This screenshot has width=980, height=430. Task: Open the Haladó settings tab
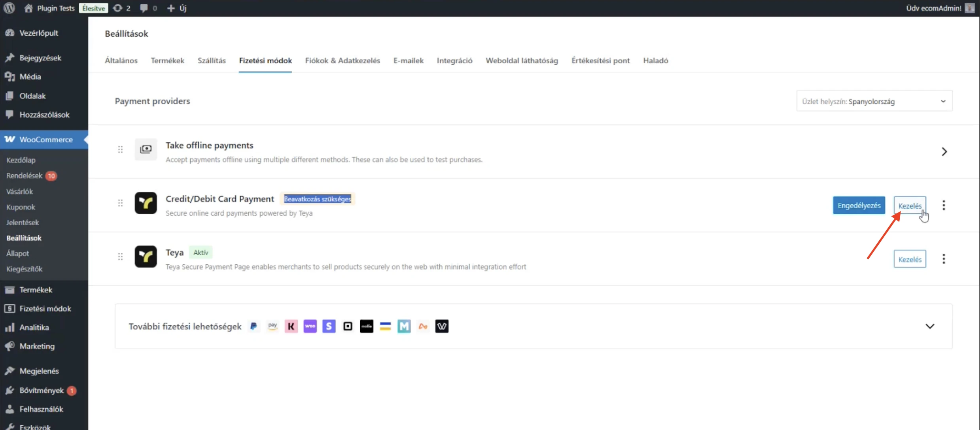(655, 60)
